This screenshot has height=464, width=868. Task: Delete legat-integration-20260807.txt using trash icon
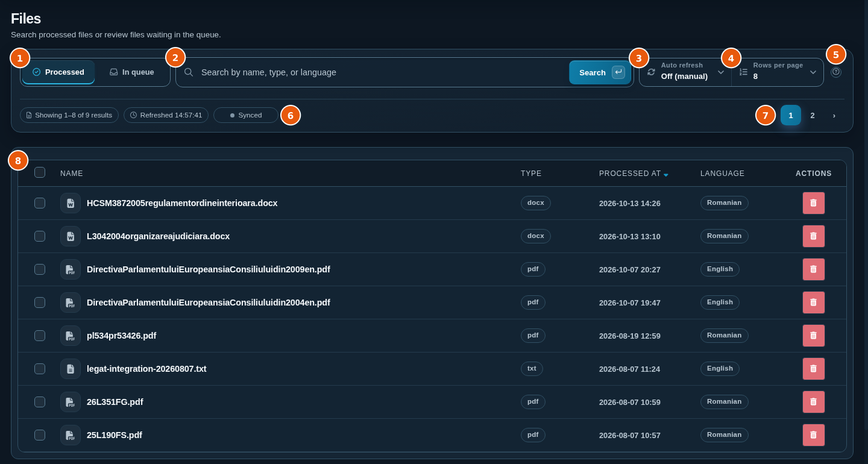pos(813,369)
